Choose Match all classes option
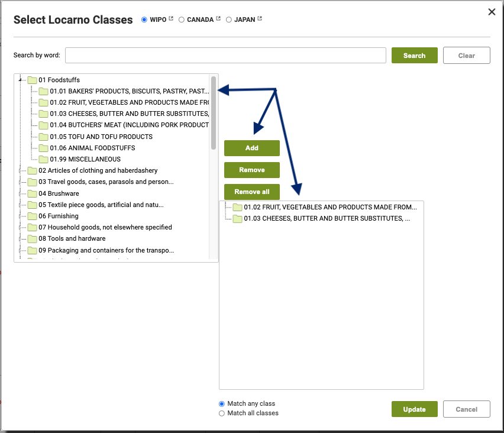Screen dimensions: 504x433 point(222,413)
